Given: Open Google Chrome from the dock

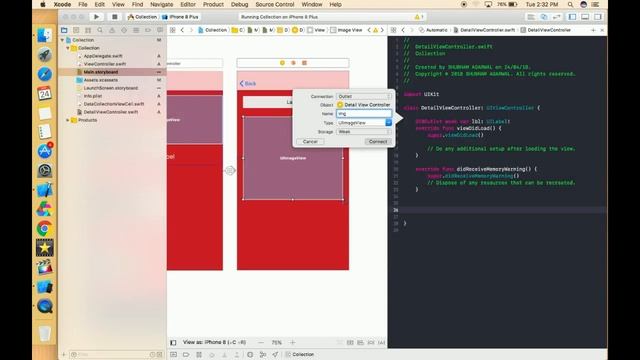Looking at the screenshot, I should coord(44,228).
